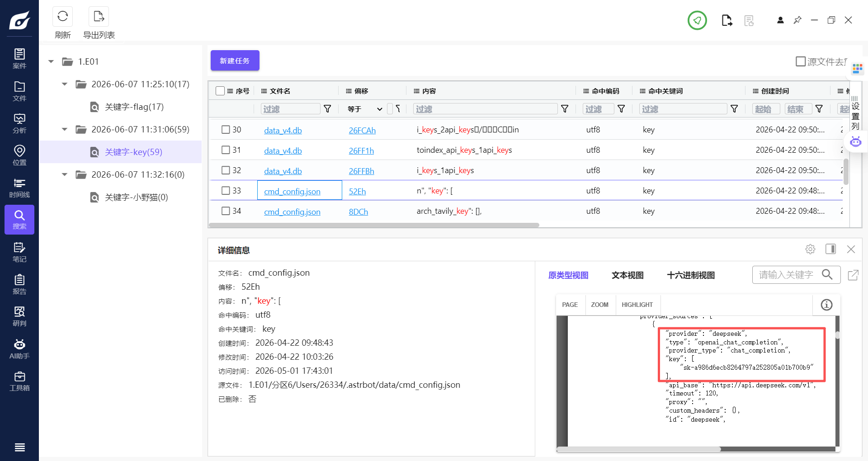The height and width of the screenshot is (461, 868).
Task: Toggle the 源文件去重 checkbox
Action: (801, 61)
